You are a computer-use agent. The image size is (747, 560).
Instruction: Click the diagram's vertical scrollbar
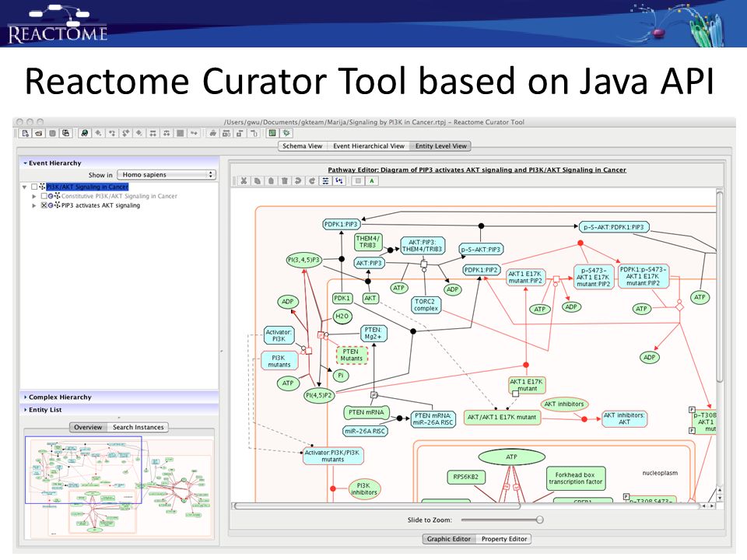pos(719,285)
